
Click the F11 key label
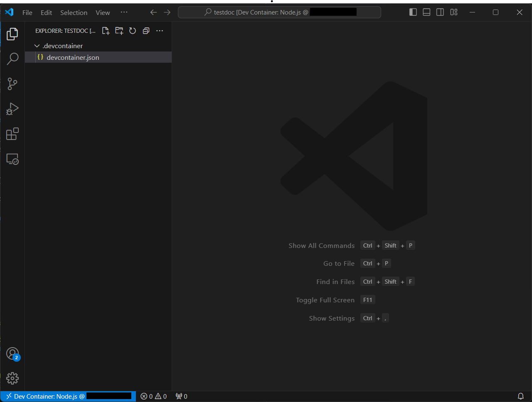click(368, 300)
